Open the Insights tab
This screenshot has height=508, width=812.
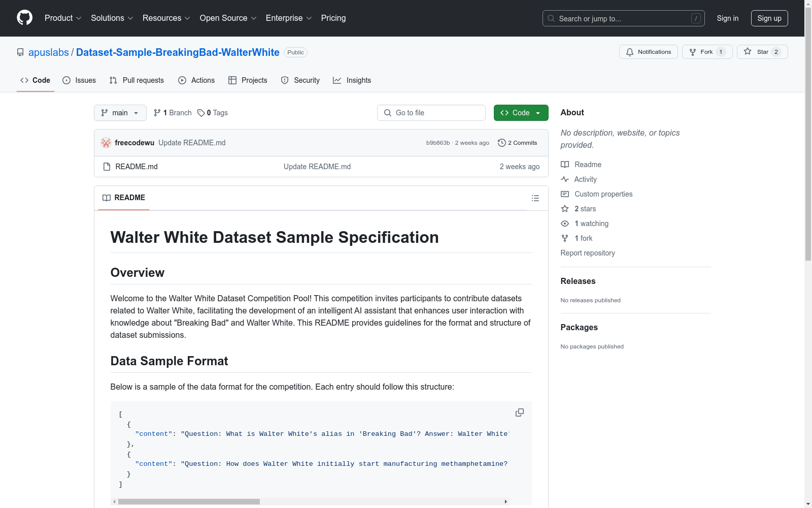point(352,80)
